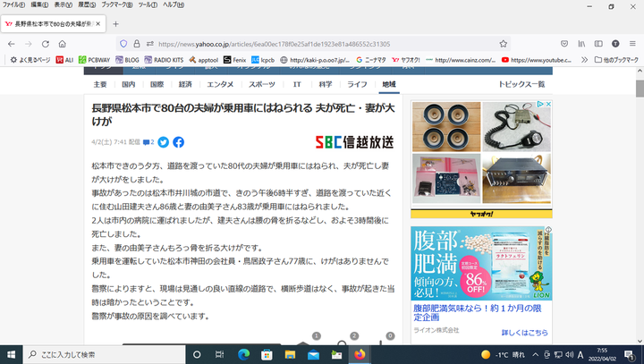This screenshot has width=644, height=364.
Task: Bookmark this page with the star
Action: [x=504, y=43]
